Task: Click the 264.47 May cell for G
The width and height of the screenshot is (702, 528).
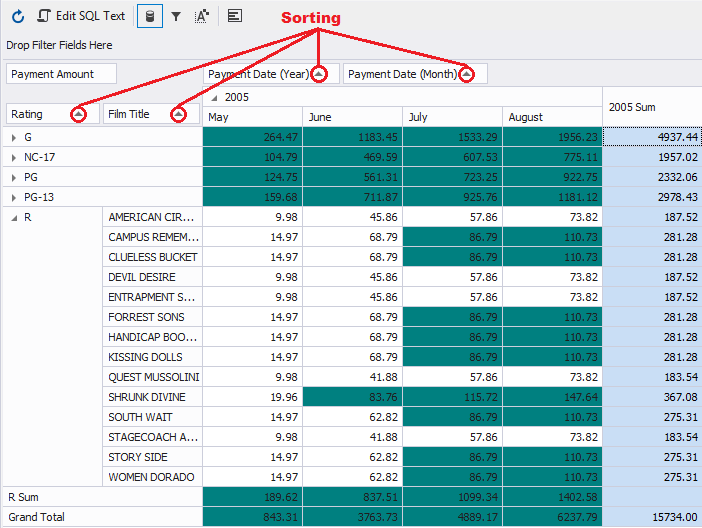Action: [253, 137]
